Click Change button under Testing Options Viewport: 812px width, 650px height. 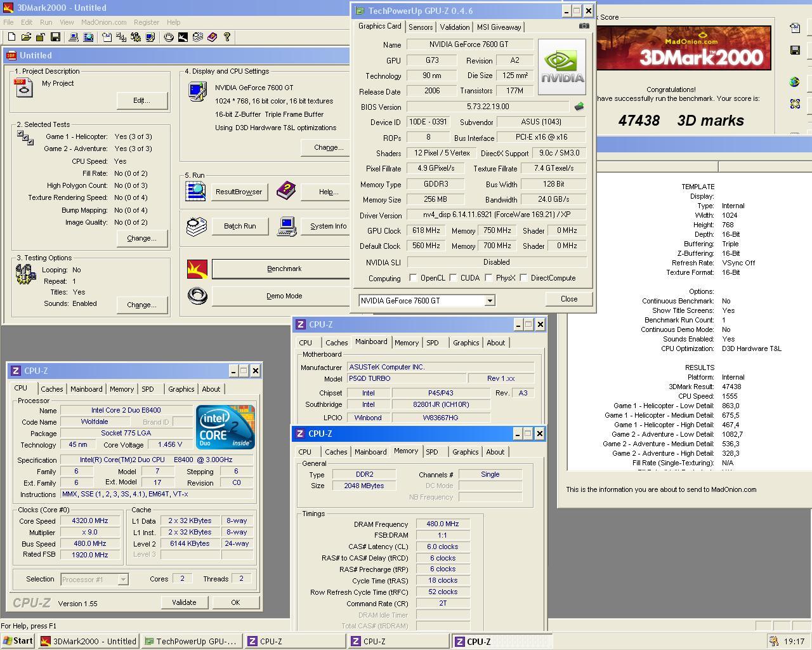coord(142,305)
